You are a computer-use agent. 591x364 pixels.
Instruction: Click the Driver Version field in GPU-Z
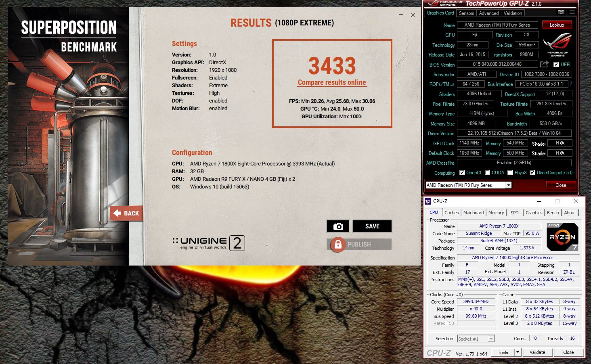pos(514,133)
